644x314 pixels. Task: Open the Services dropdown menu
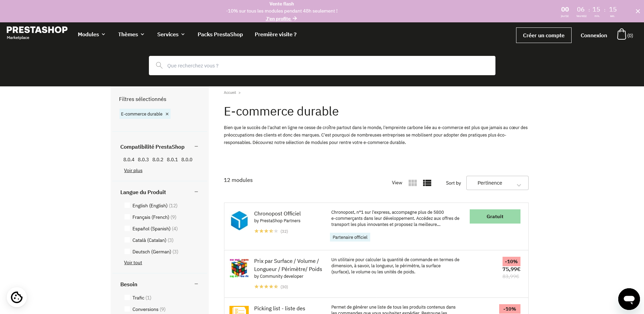click(171, 35)
